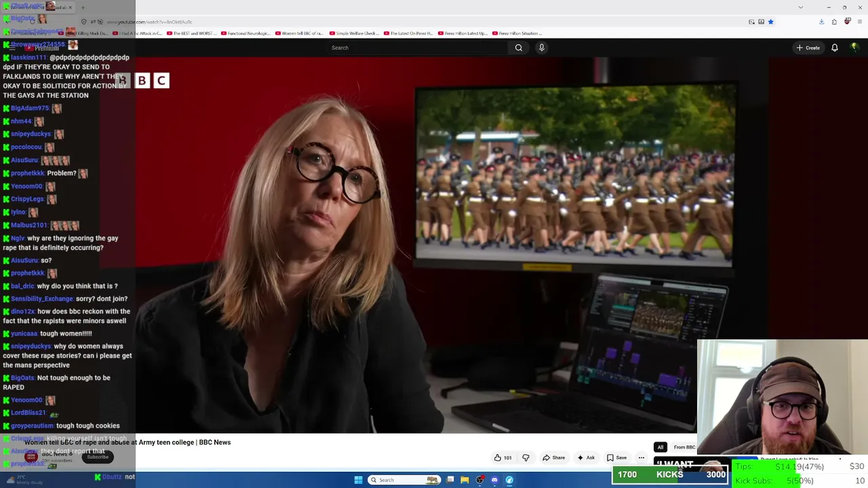Click the Ask button below the video
This screenshot has height=488, width=868.
point(585,457)
